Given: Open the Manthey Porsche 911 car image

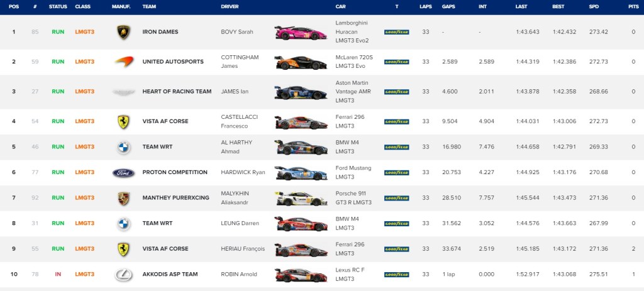Looking at the screenshot, I should tap(301, 199).
